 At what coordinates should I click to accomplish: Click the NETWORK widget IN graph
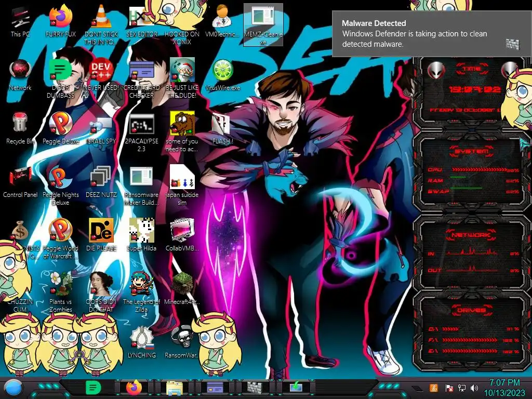(x=472, y=252)
